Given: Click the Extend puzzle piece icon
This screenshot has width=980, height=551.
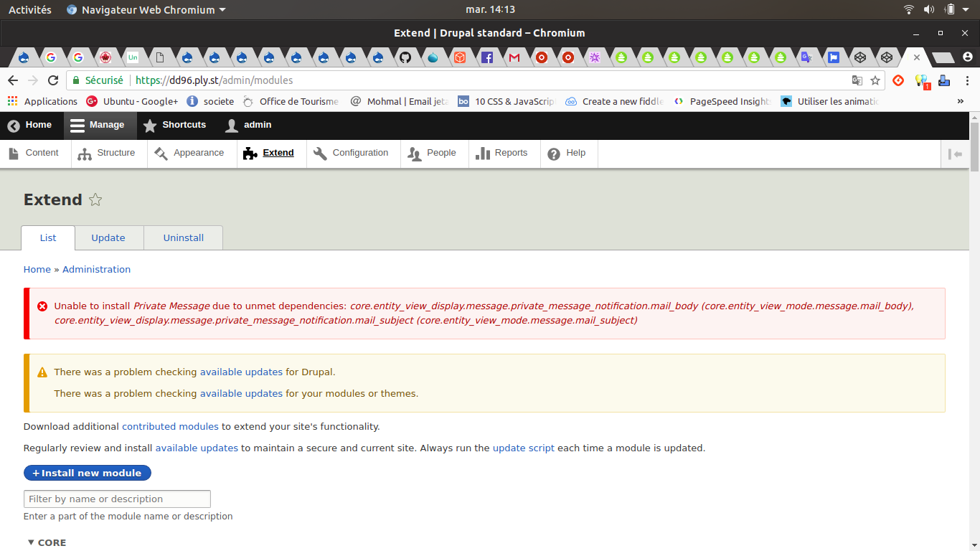Looking at the screenshot, I should click(250, 154).
